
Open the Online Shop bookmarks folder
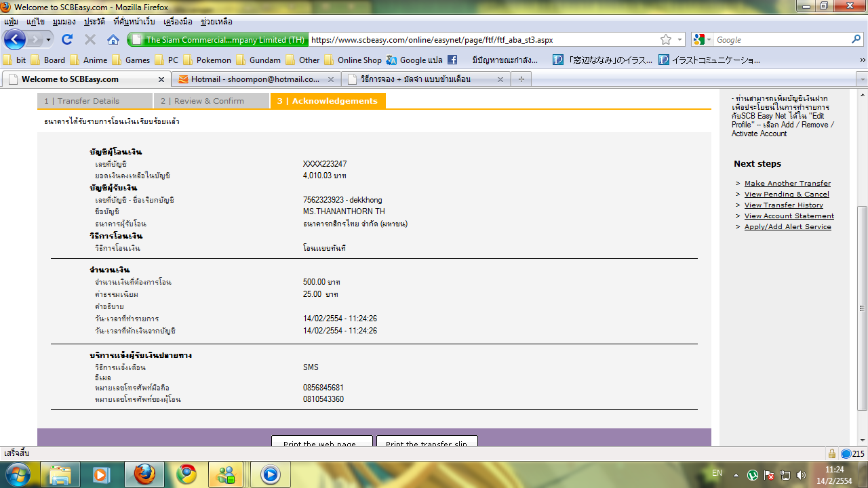[x=353, y=60]
